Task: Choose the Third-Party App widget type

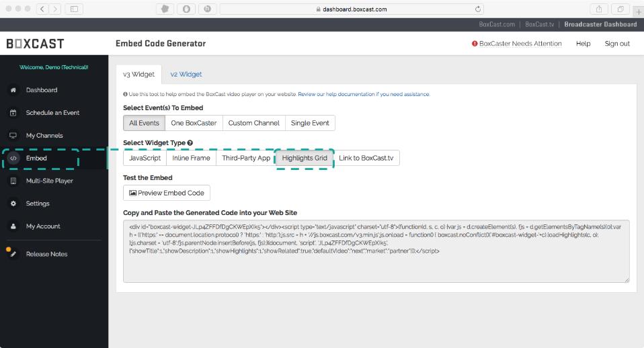Action: [x=246, y=159]
